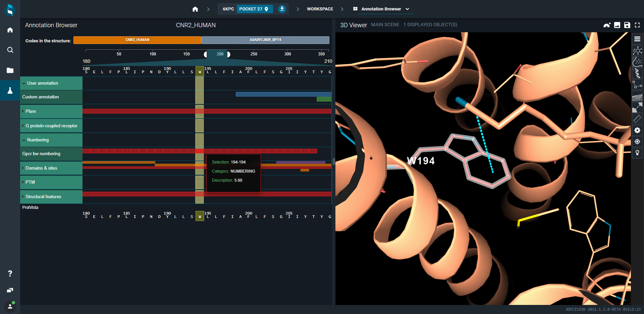Go to home via breadcrumb house icon
This screenshot has width=644, height=314.
(x=195, y=9)
